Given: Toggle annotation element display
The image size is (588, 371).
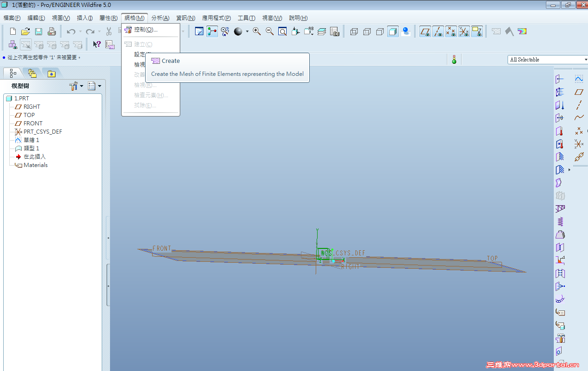Looking at the screenshot, I should 477,31.
